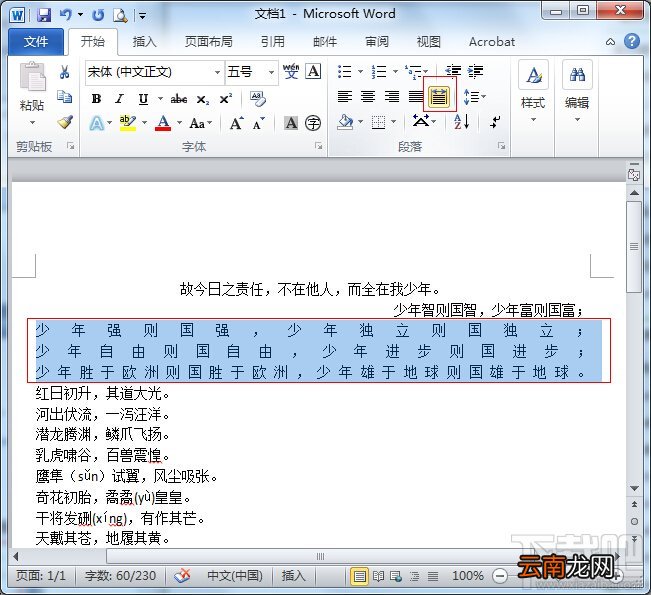This screenshot has width=651, height=595.
Task: Open the Enclose Characters tool
Action: (313, 123)
